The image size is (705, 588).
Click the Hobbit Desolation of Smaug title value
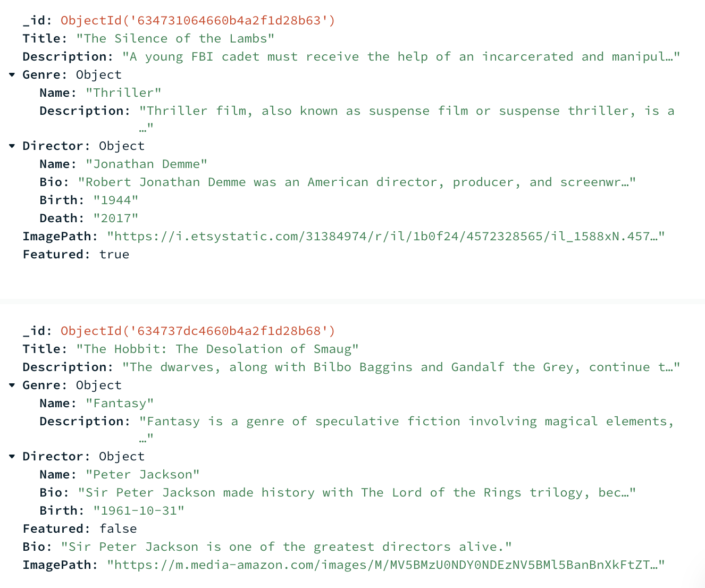217,349
